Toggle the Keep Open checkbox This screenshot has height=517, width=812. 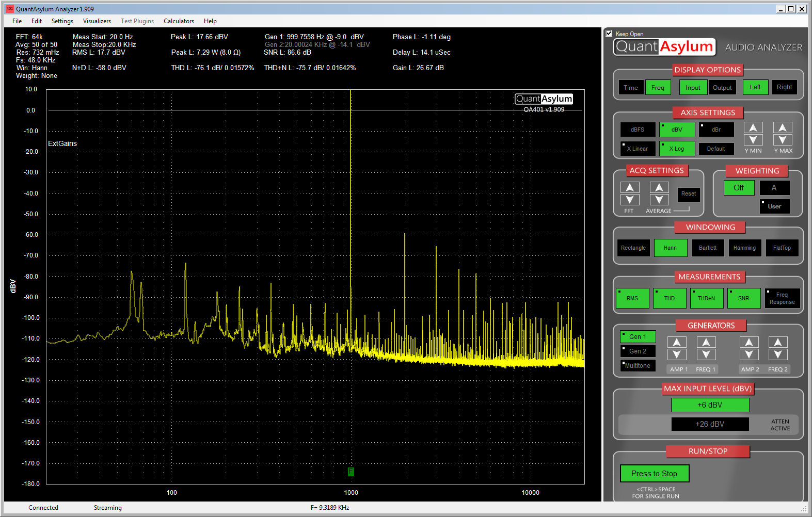click(x=609, y=34)
